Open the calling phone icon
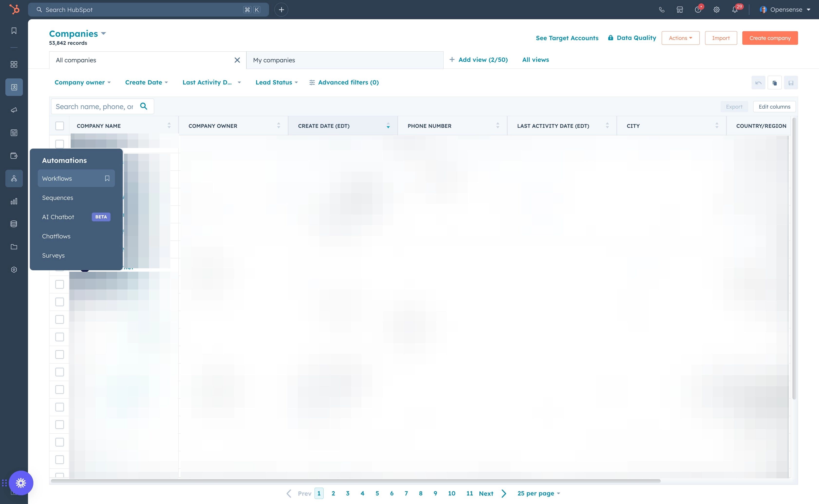 662,10
